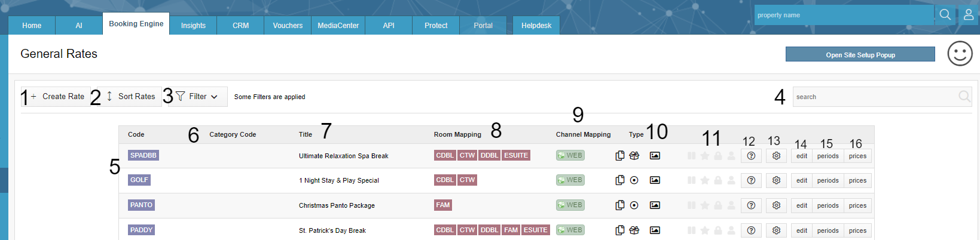Viewport: 980px width, 240px height.
Task: Click the gift package icon for SPADBB
Action: [634, 155]
